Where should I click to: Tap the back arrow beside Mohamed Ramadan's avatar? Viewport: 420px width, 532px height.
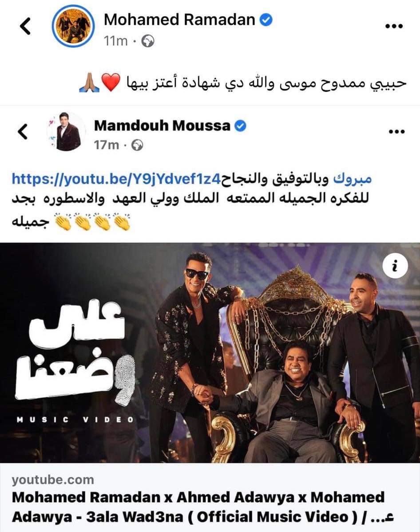25,26
